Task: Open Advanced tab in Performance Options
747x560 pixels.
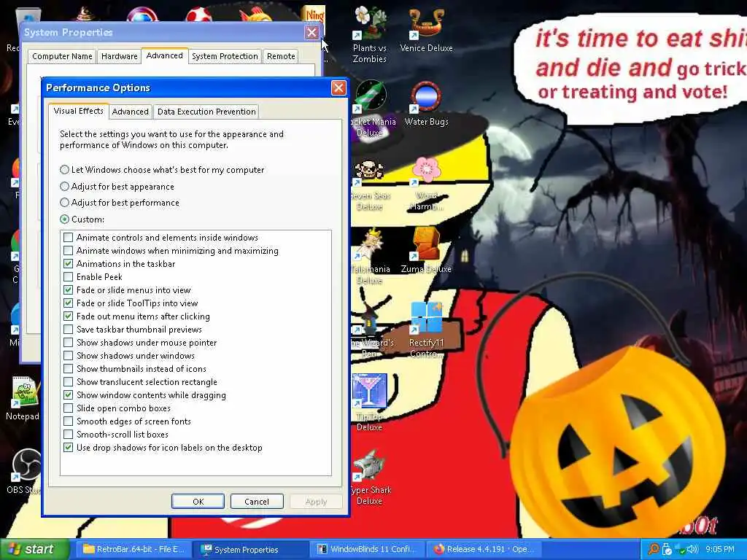Action: [130, 112]
